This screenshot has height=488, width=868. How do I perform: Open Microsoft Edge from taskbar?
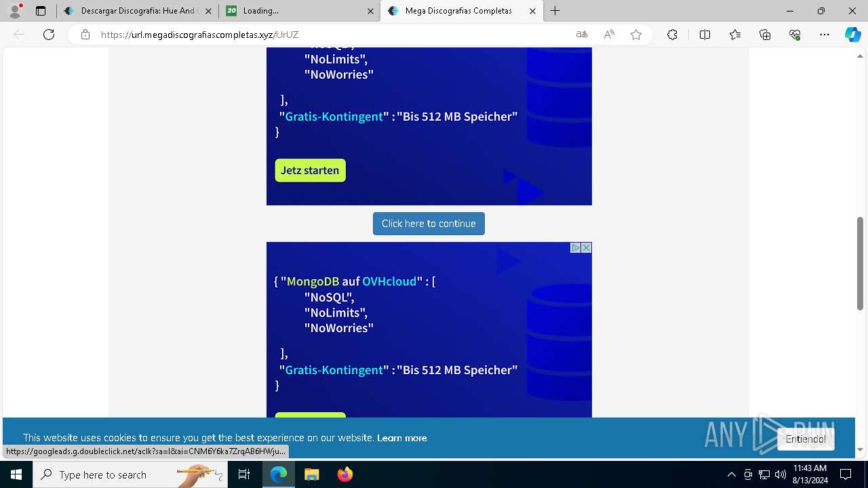coord(279,474)
